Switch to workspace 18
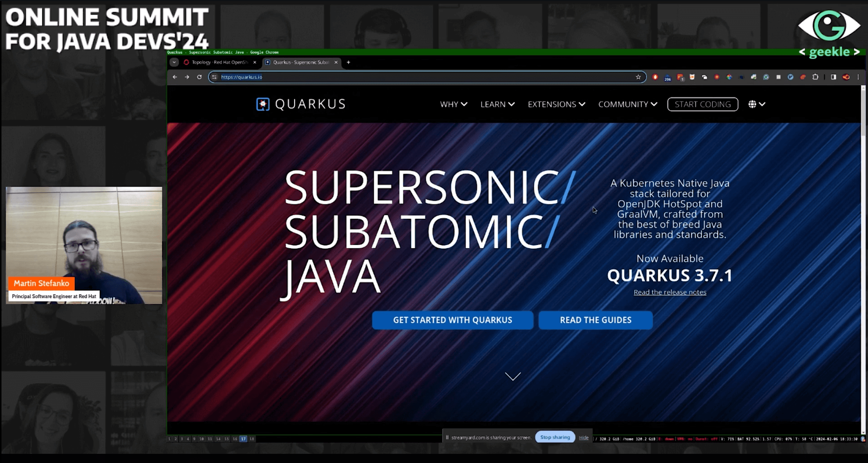Screen dimensions: 868x463 252,439
